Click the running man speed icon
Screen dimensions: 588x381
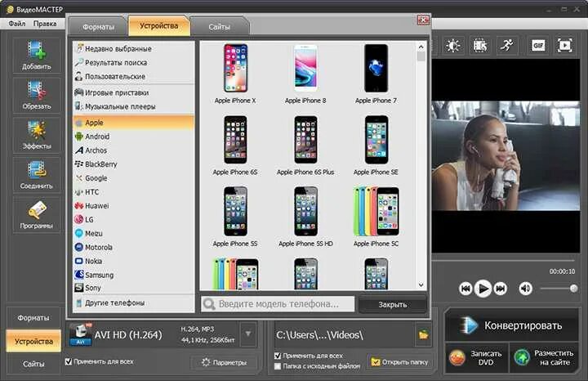click(507, 46)
